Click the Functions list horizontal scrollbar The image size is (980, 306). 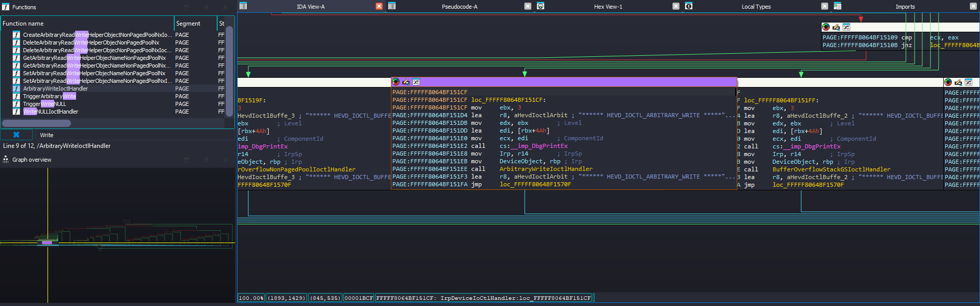(36, 123)
